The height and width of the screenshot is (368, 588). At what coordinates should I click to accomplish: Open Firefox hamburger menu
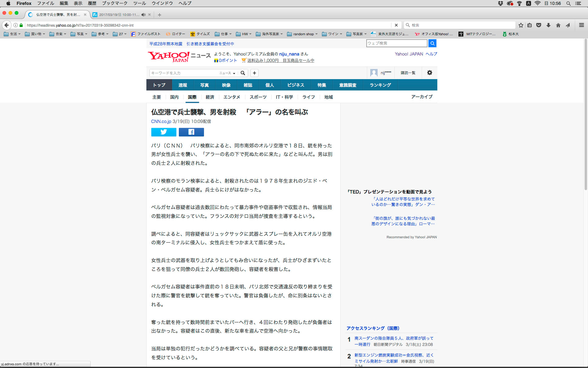click(581, 25)
